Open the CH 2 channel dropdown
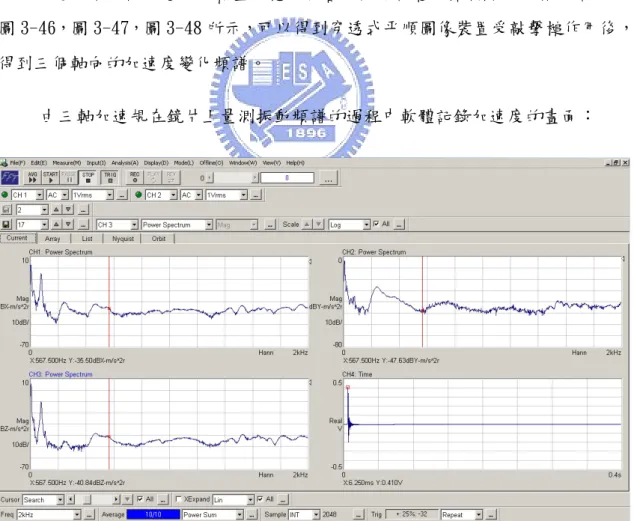The image size is (634, 521). tap(173, 195)
